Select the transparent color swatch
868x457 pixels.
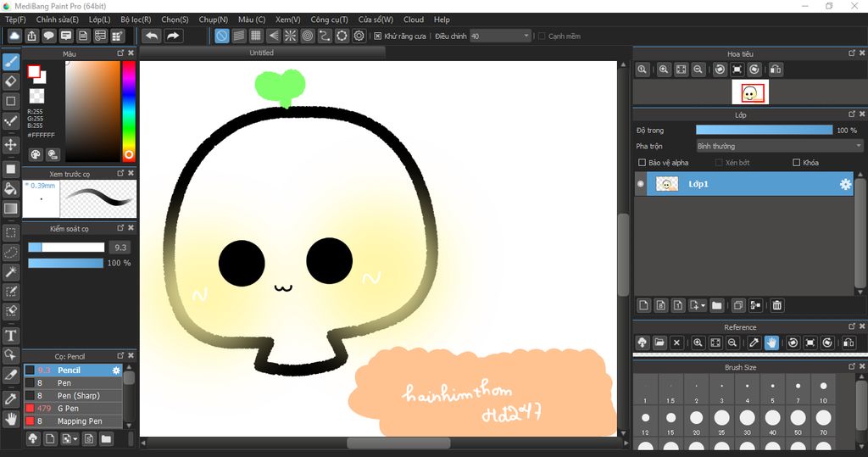[x=37, y=96]
